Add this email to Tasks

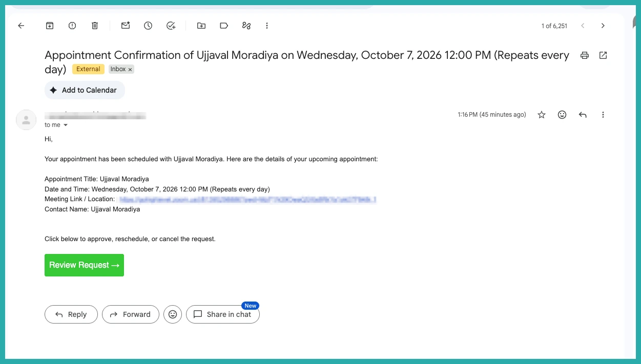(x=171, y=26)
